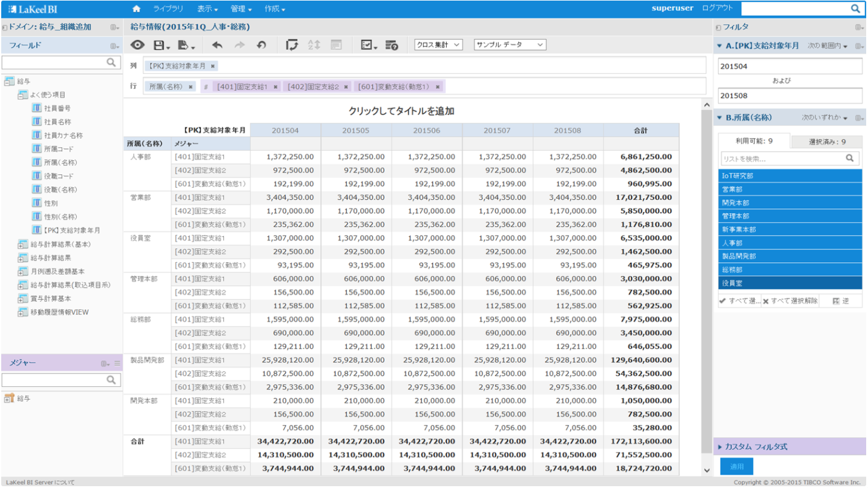Open the フィルタ panel options icon
This screenshot has height=488, width=868.
pos(859,27)
